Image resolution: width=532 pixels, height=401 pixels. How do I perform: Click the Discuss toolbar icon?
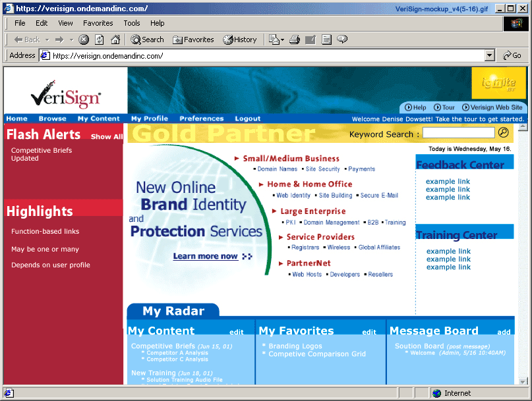point(326,40)
